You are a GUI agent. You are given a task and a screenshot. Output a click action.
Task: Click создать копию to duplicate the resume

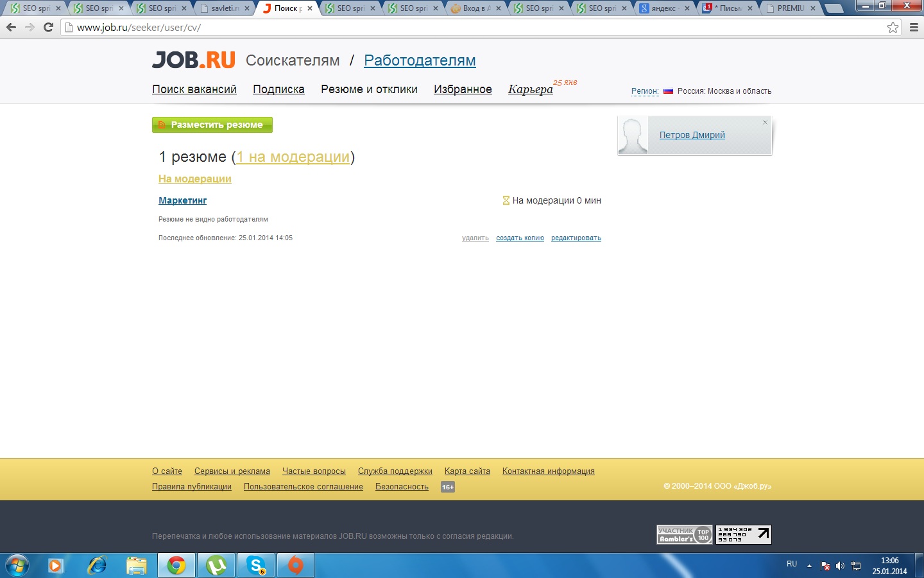[520, 238]
